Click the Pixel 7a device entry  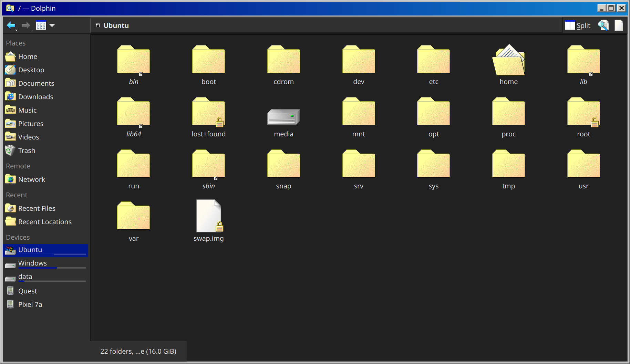click(x=30, y=304)
